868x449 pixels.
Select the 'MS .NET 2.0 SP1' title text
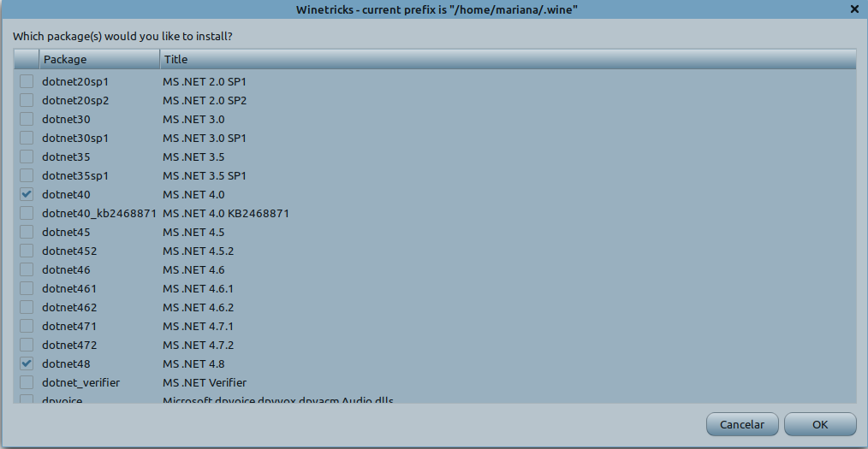pos(205,82)
